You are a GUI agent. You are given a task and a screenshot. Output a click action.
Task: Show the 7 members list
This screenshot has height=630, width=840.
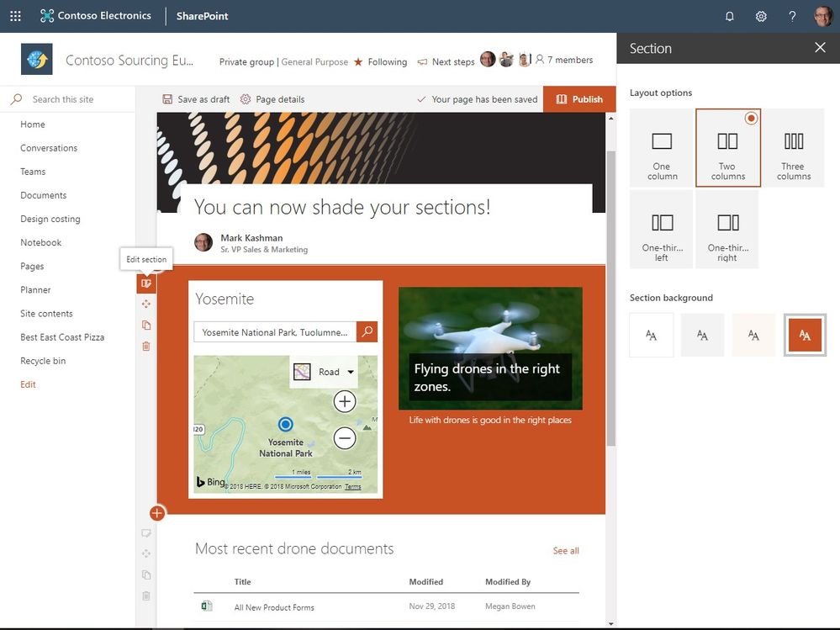coord(564,60)
